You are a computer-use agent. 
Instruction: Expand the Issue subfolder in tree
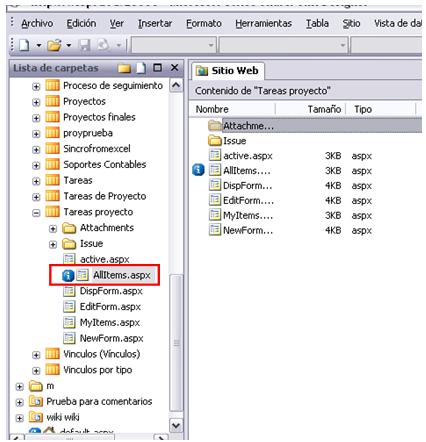tap(53, 245)
